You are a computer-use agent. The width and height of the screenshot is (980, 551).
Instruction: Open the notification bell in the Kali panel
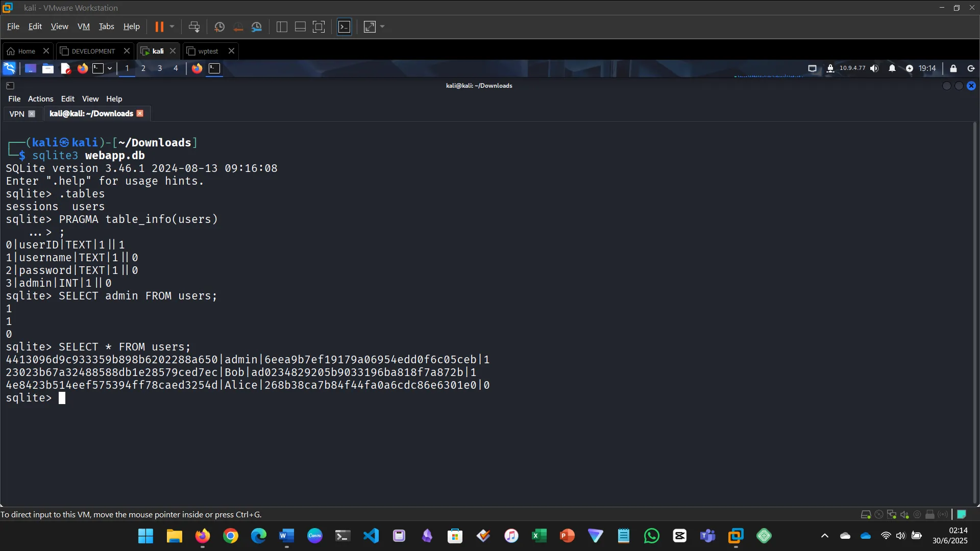coord(892,68)
